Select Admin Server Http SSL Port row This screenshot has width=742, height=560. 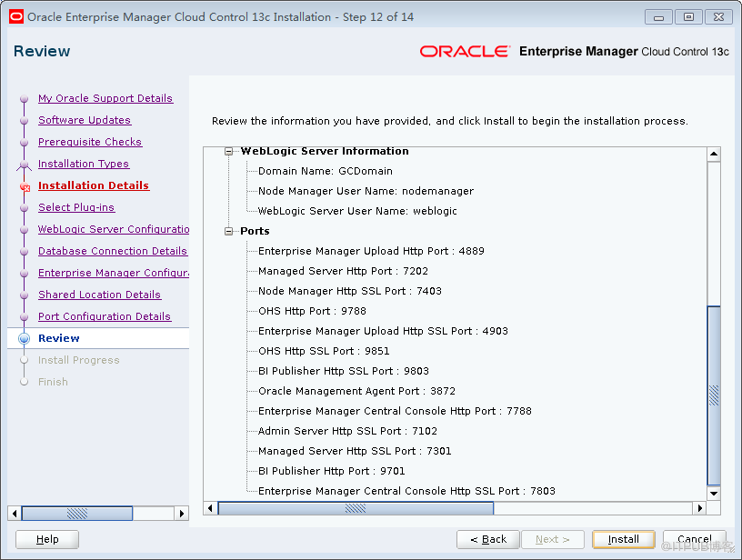coord(347,431)
